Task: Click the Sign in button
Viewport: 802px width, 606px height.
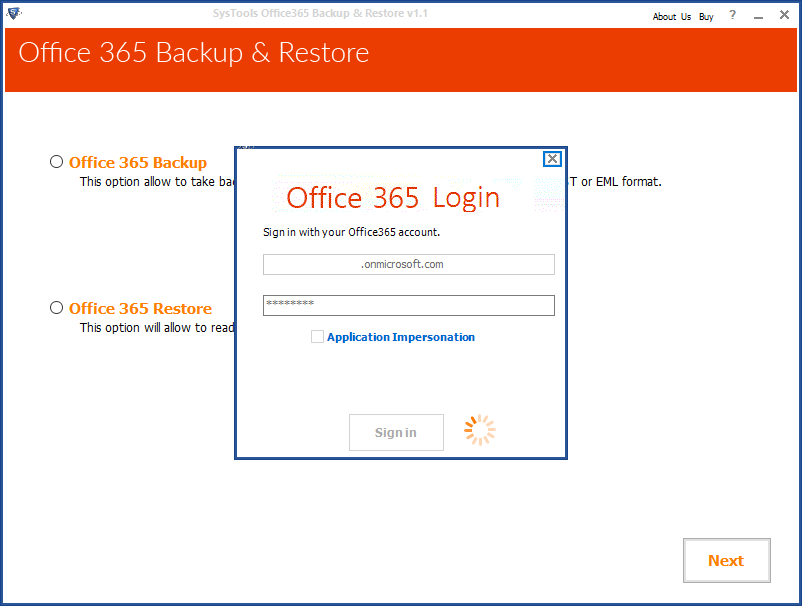Action: click(396, 433)
